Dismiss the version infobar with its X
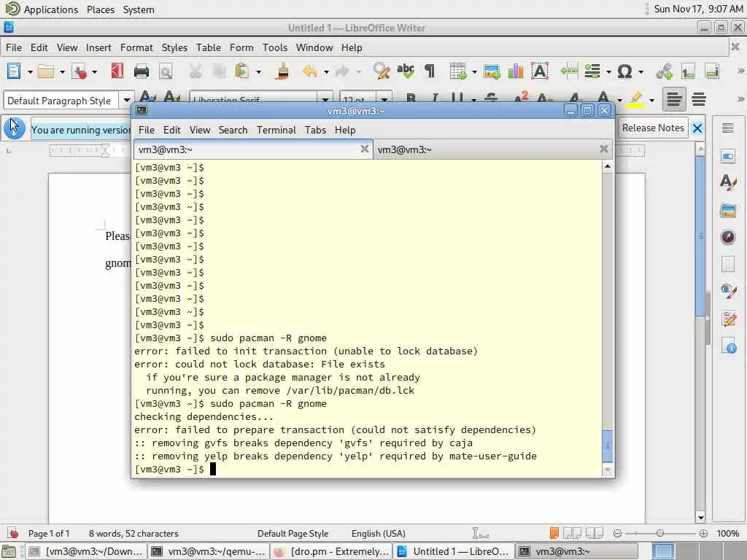Image resolution: width=747 pixels, height=560 pixels. tap(697, 128)
